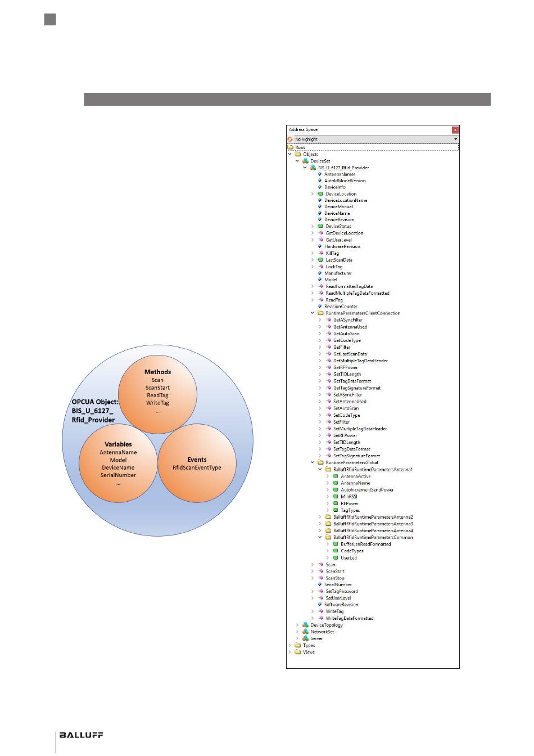Expand the NetworkSet node
This screenshot has height=756, width=534.
pyautogui.click(x=297, y=632)
